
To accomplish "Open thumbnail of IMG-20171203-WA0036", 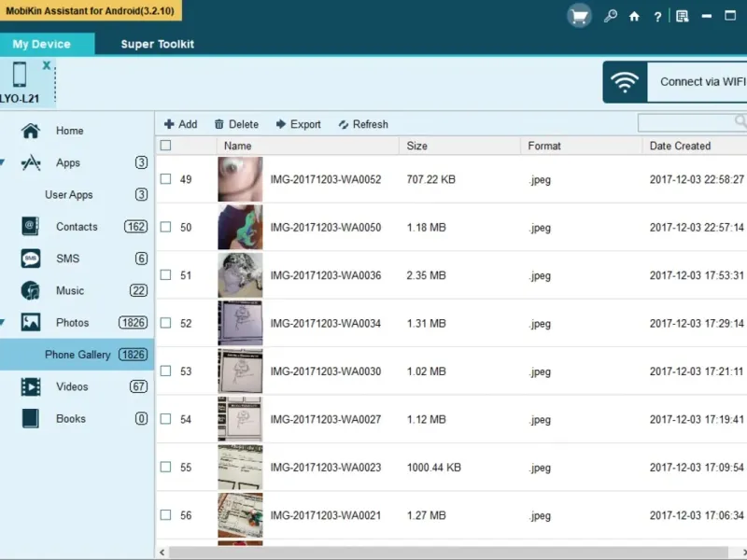I will coord(240,275).
